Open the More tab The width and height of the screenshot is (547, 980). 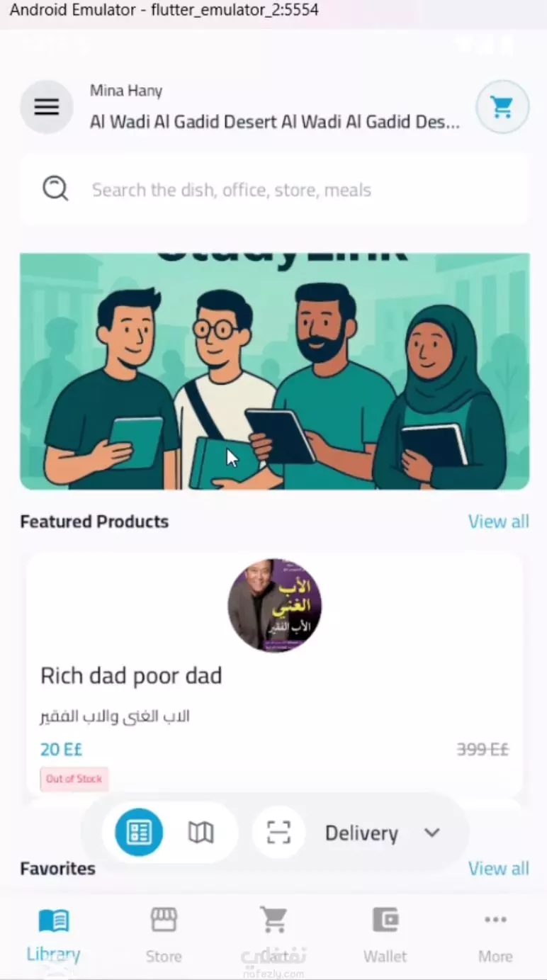tap(495, 935)
